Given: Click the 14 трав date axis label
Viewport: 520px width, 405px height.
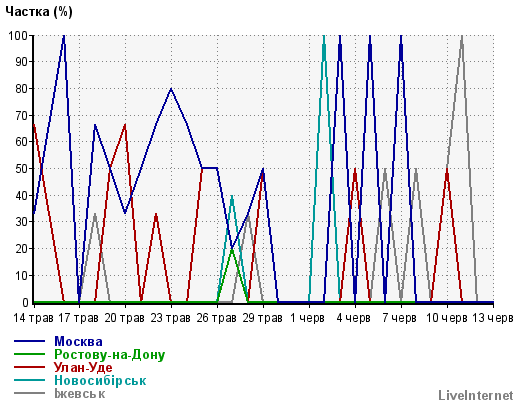Looking at the screenshot, I should tap(33, 318).
